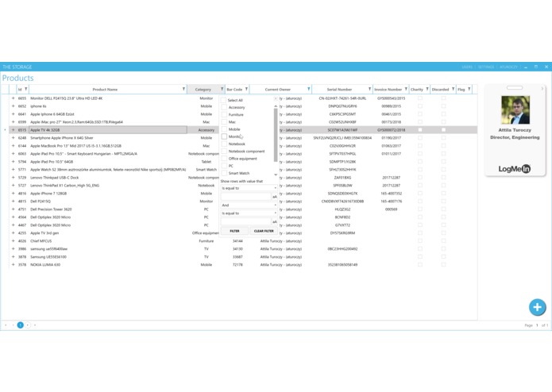552x392 pixels.
Task: Expand row 6515 Apple TV 4k 32GB
Action: 13,129
